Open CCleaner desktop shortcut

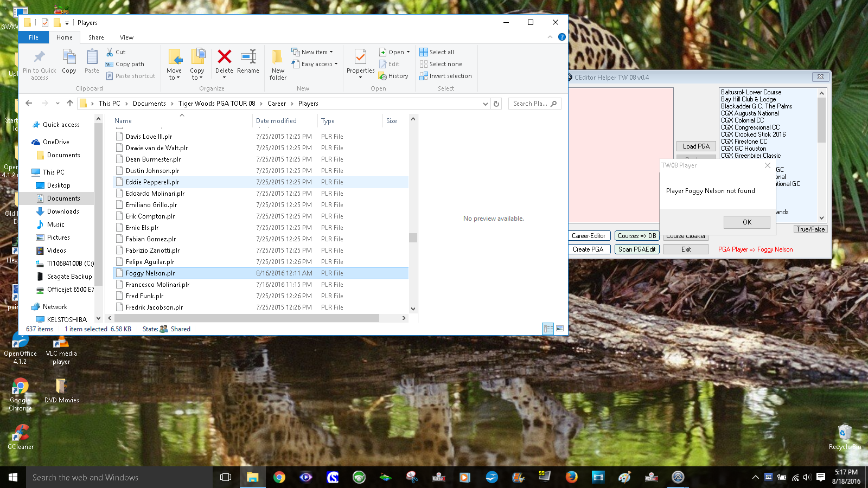[x=21, y=436]
